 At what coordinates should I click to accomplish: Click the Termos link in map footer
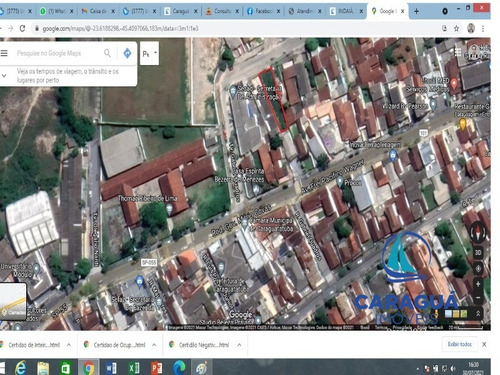click(x=380, y=327)
